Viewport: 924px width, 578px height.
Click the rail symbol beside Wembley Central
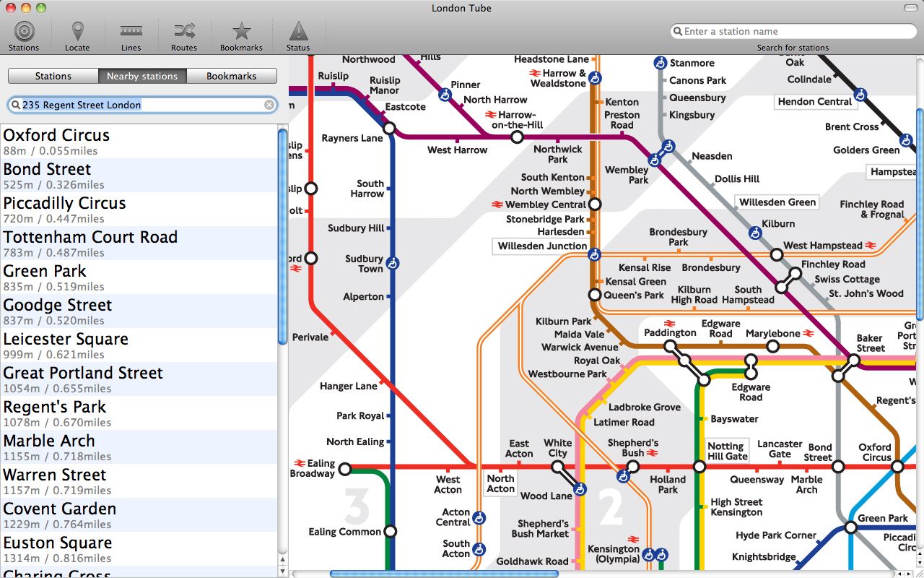(497, 205)
